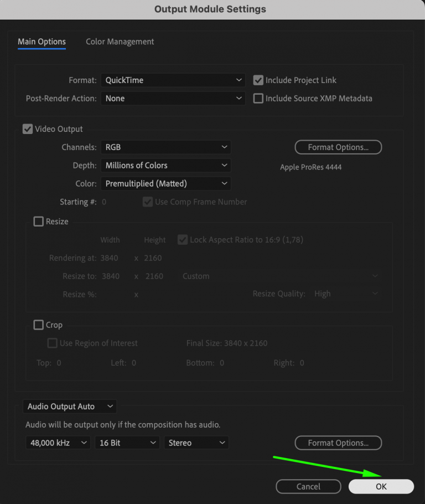Image resolution: width=425 pixels, height=504 pixels.
Task: Open the 16 Bit audio depth dropdown
Action: point(127,443)
